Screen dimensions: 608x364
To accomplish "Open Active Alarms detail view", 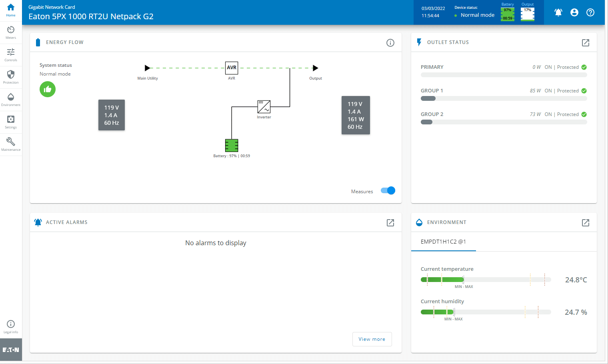I will coord(390,223).
